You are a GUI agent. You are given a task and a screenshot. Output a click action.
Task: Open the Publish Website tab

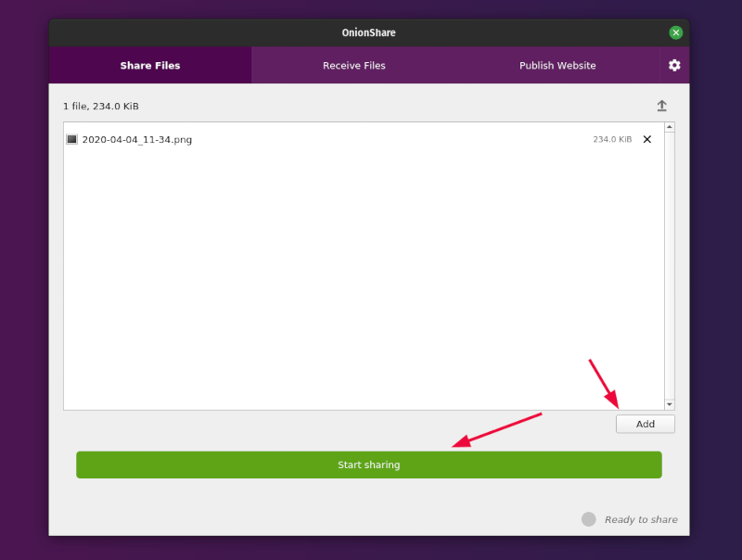[557, 66]
